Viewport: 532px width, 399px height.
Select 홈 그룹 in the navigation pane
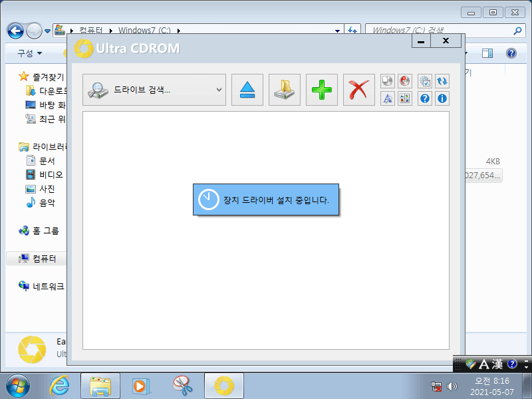tap(39, 231)
